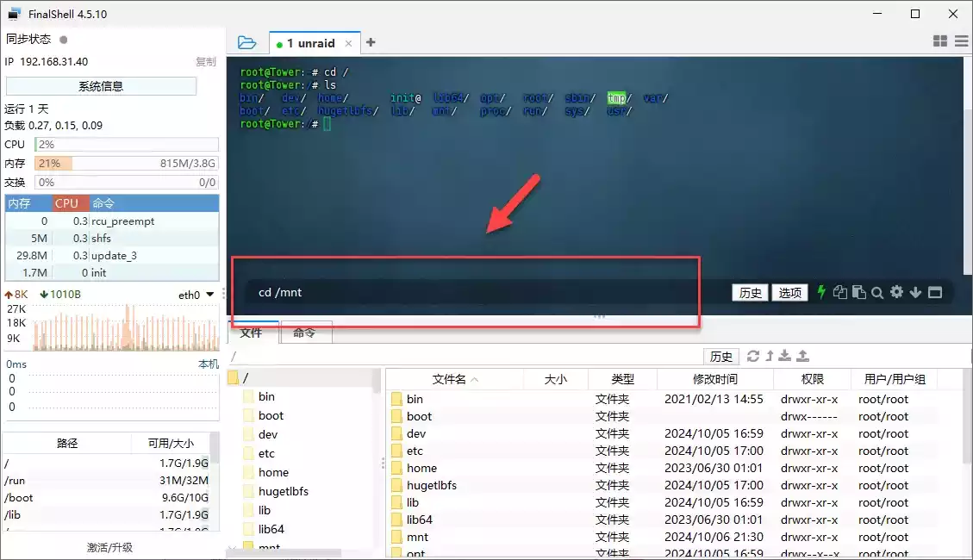Click the paste icon in command bar
The height and width of the screenshot is (560, 973).
point(859,292)
